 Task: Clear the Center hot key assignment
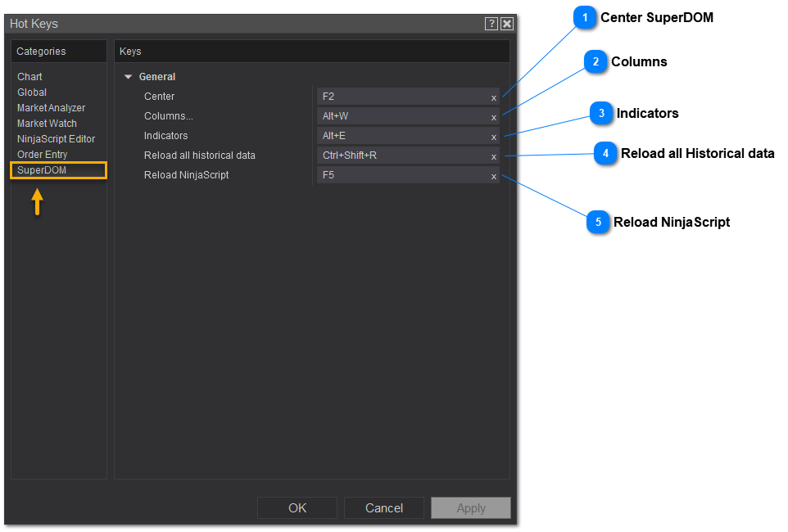tap(493, 98)
